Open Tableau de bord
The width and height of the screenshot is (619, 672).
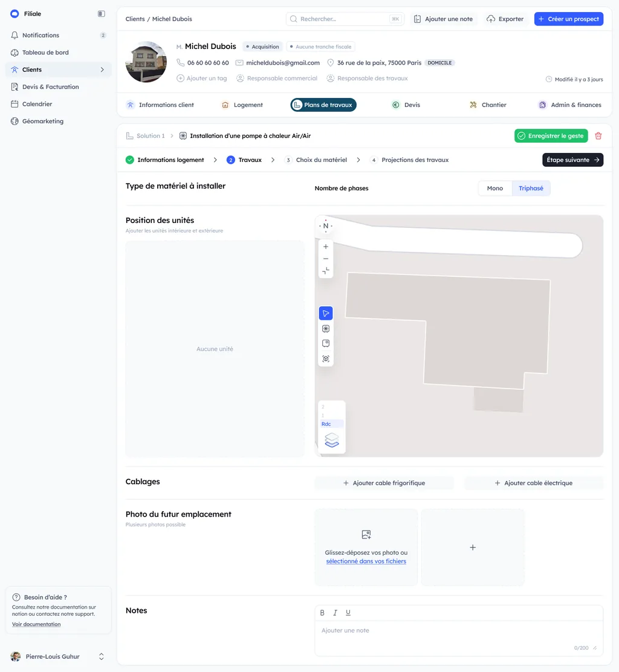pos(58,53)
